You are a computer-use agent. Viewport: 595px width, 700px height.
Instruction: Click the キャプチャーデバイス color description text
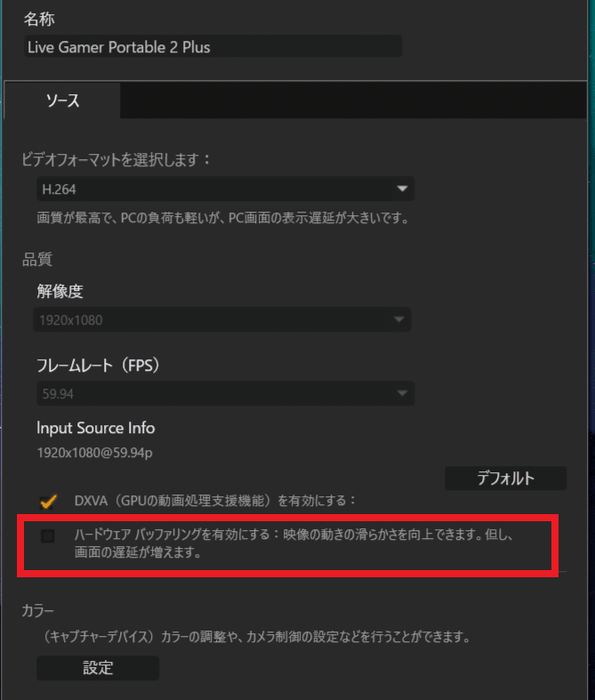point(255,636)
